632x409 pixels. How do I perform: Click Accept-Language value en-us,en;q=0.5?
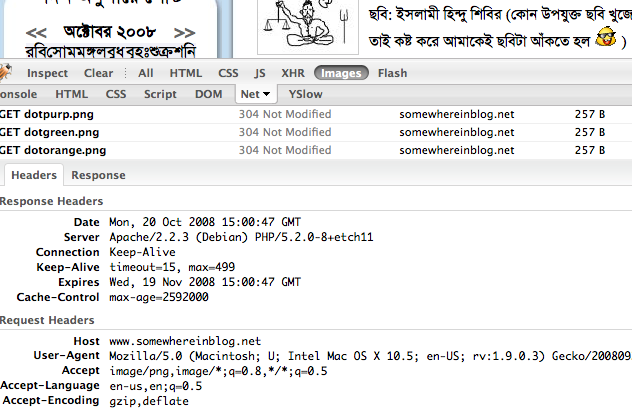coord(156,386)
